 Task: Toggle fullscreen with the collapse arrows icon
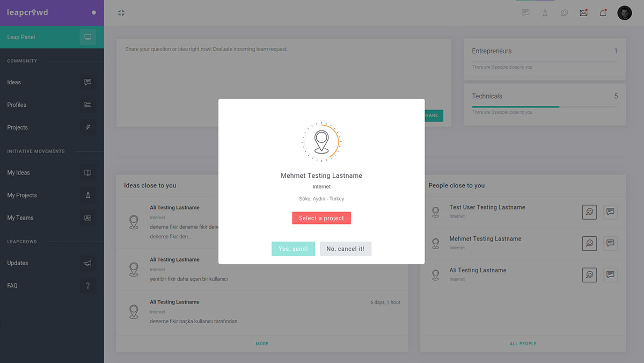(x=121, y=13)
